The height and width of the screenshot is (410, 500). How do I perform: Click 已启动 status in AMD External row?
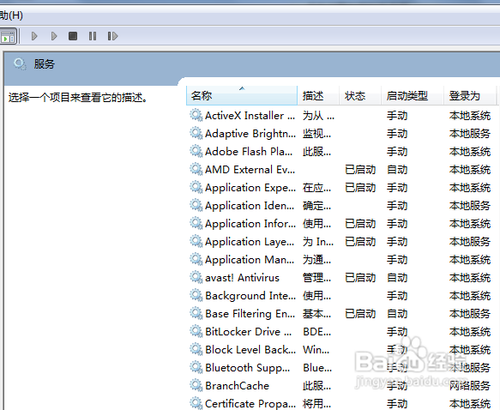[x=360, y=170]
